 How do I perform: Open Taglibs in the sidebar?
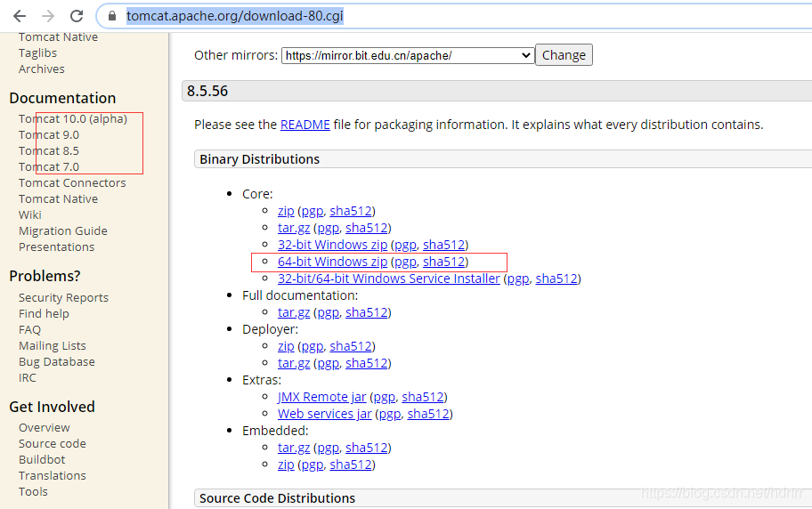(x=37, y=53)
